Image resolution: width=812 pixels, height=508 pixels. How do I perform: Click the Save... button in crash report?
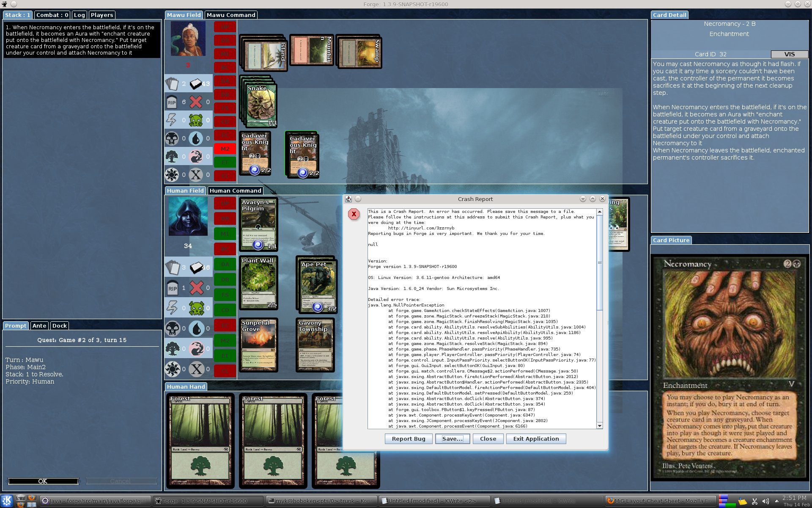click(452, 439)
